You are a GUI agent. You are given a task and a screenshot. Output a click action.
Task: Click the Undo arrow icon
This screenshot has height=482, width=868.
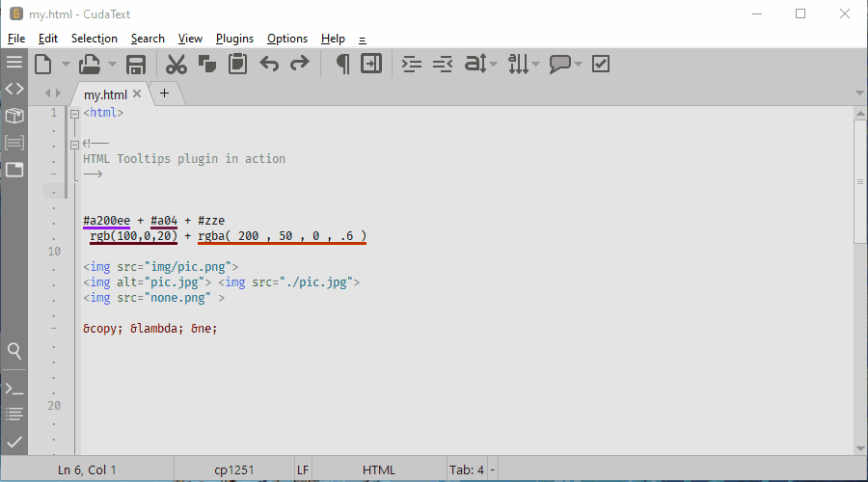(269, 65)
